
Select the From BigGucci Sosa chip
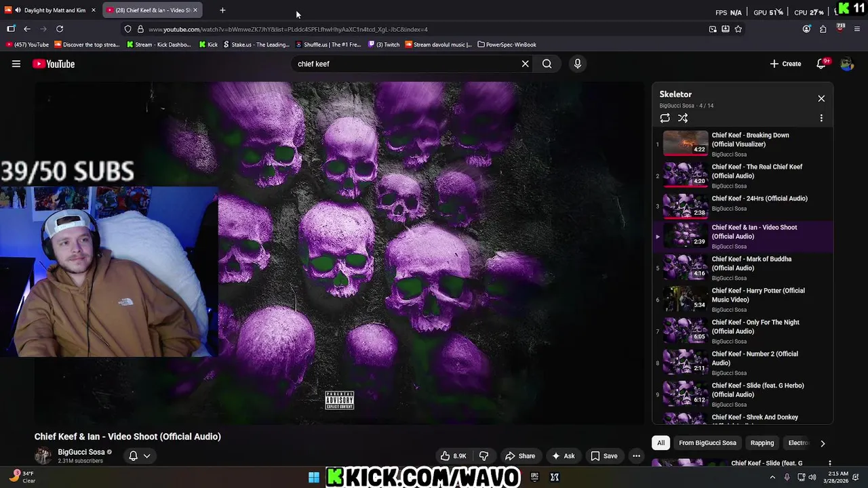click(x=707, y=443)
